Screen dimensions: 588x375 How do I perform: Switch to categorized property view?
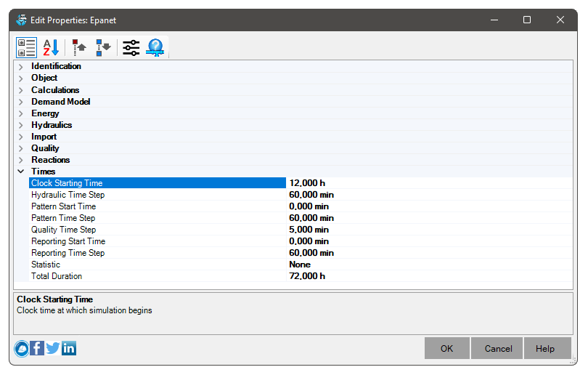26,48
